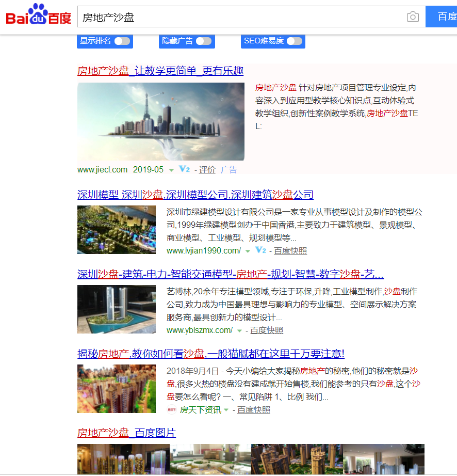Screen dimensions: 457x476
Task: Open result 房地产沙盘_让教学更简单_更有乐趣
Action: (160, 71)
